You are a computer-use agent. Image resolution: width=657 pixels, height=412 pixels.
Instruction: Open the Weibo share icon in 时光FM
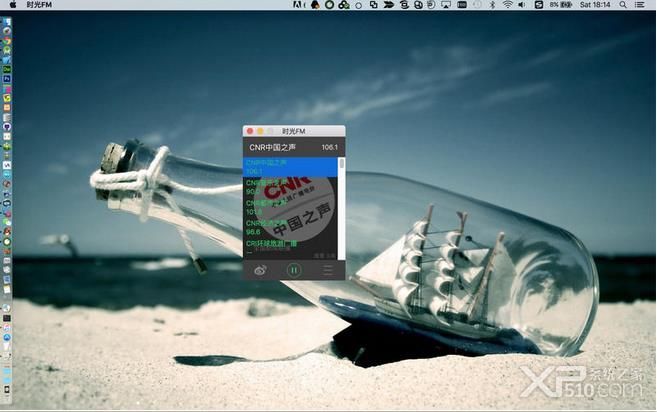(x=260, y=270)
